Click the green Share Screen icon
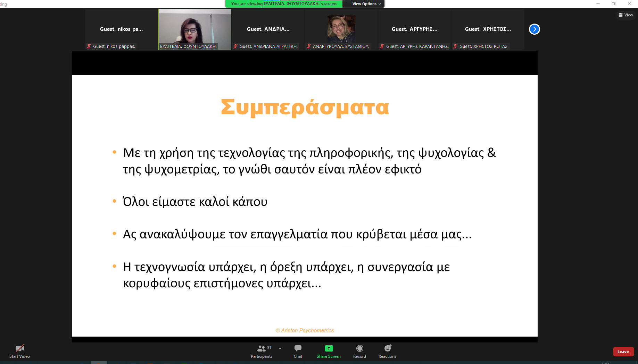Screen dimensions: 638x364 [x=329, y=348]
